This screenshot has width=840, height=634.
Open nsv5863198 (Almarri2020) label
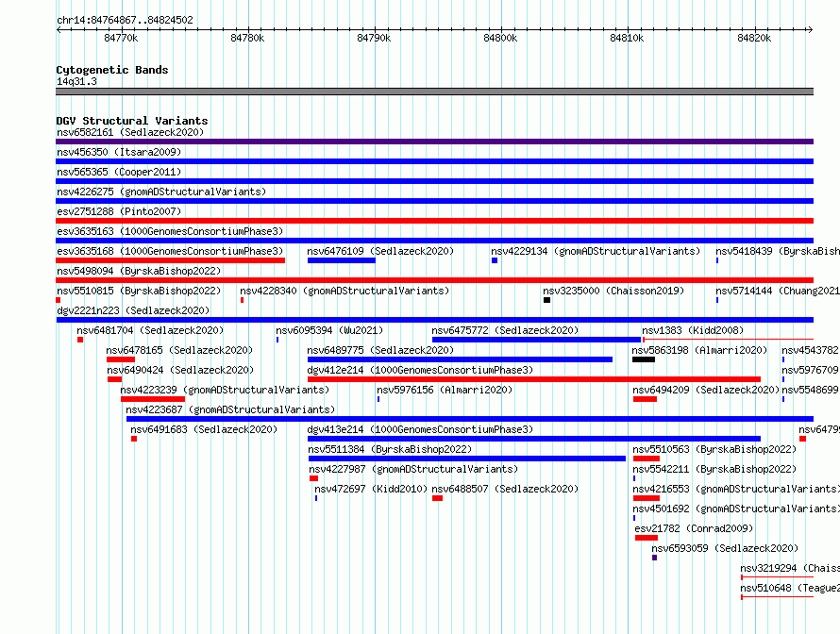point(699,350)
